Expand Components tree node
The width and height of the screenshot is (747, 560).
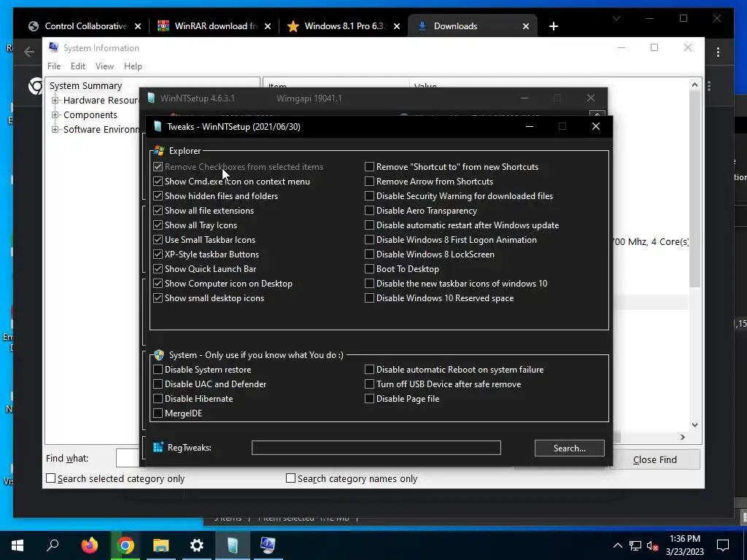55,114
